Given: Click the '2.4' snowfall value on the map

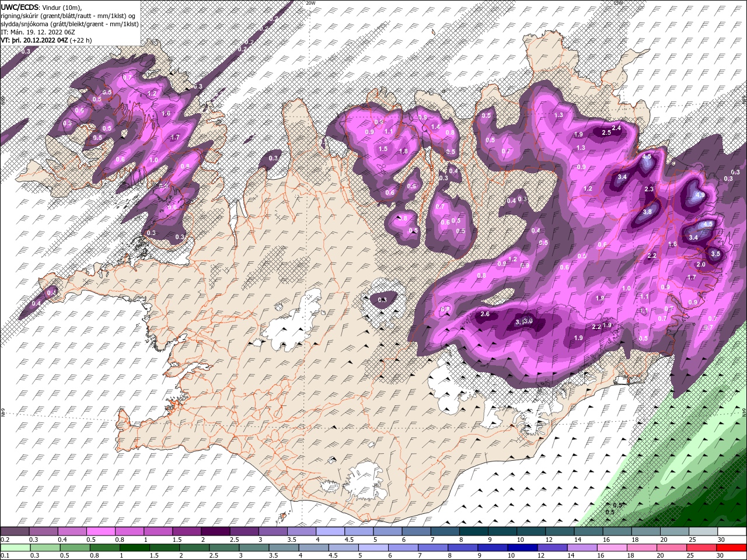Looking at the screenshot, I should [x=616, y=128].
